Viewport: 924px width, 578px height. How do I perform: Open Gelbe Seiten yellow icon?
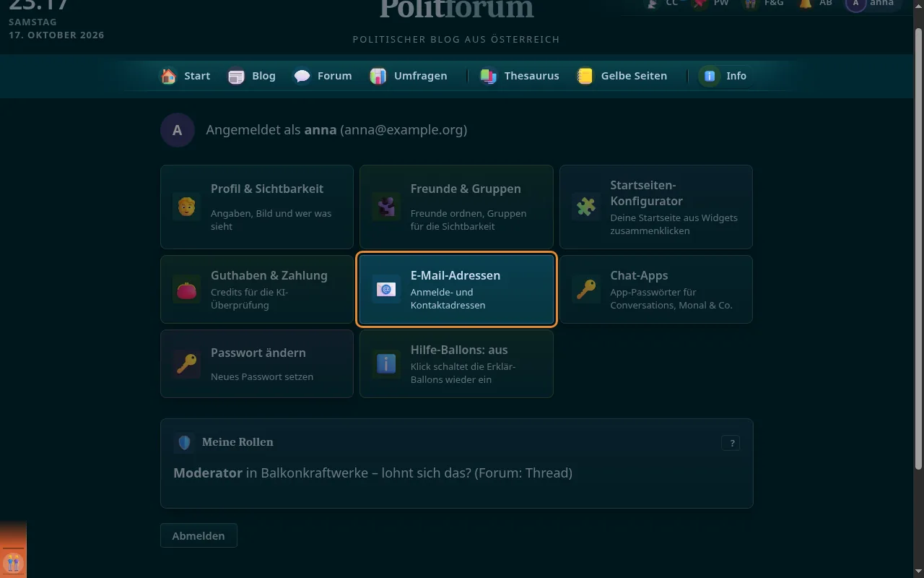point(585,76)
